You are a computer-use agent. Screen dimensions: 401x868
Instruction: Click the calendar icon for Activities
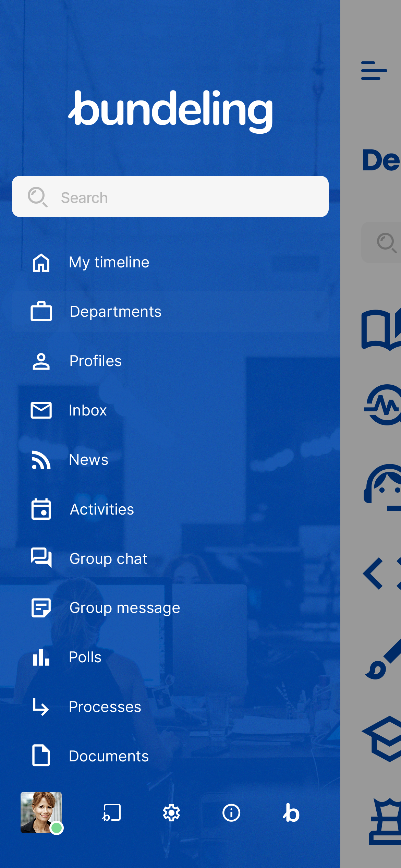tap(41, 509)
